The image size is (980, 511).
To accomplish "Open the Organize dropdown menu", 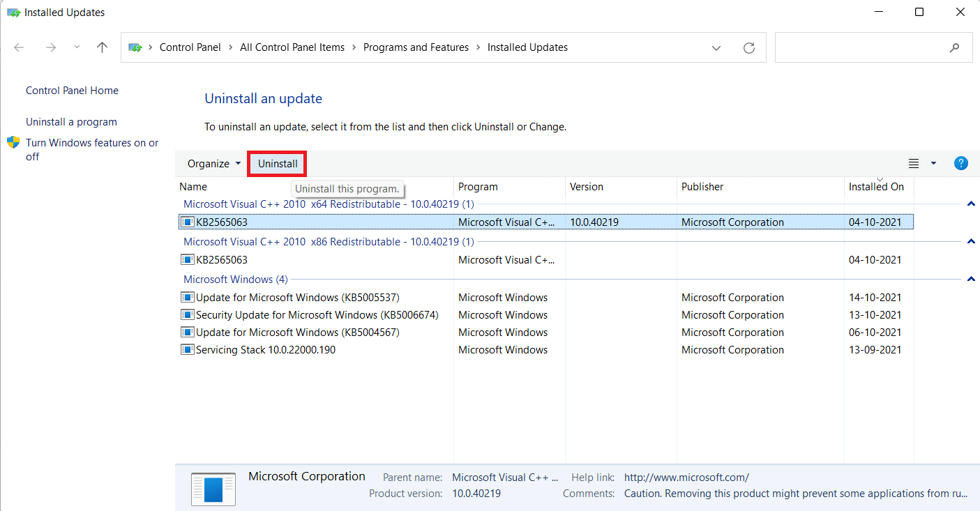I will coord(214,164).
